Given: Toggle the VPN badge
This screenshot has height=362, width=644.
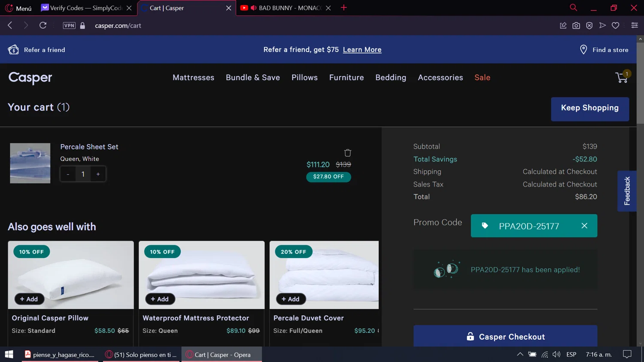Looking at the screenshot, I should pyautogui.click(x=69, y=25).
